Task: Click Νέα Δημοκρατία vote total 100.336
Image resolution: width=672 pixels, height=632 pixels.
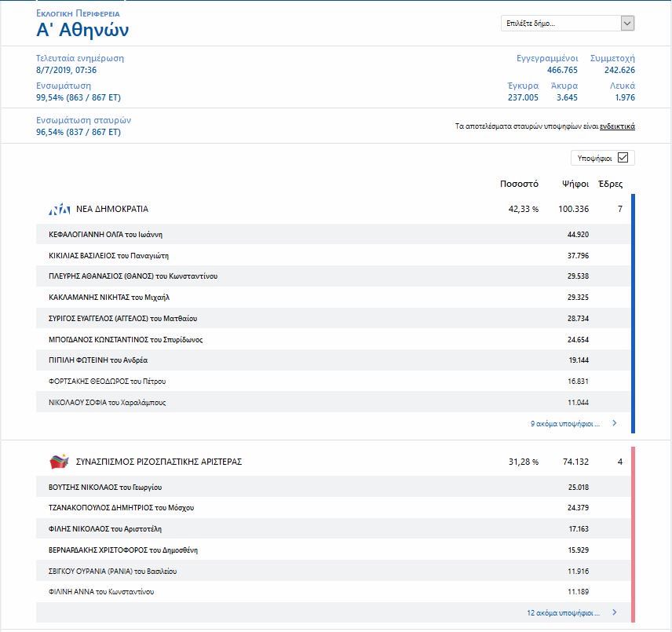Action: click(x=573, y=209)
